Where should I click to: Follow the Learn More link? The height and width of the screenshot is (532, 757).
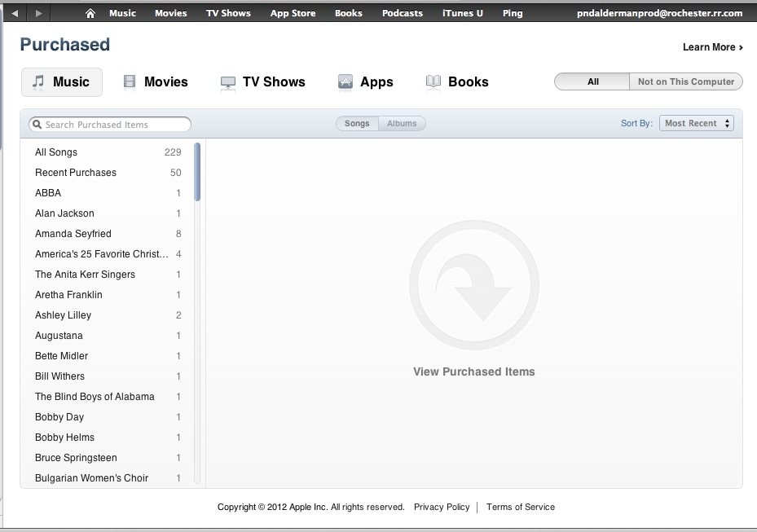712,46
